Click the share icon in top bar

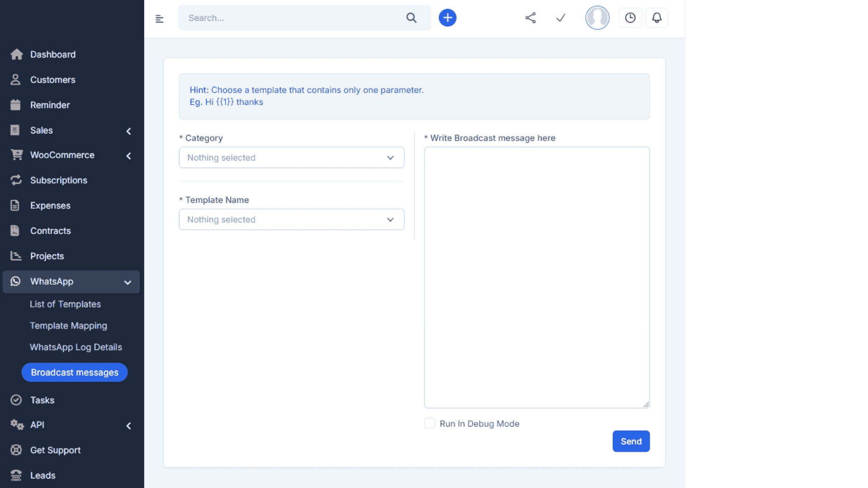pyautogui.click(x=530, y=18)
